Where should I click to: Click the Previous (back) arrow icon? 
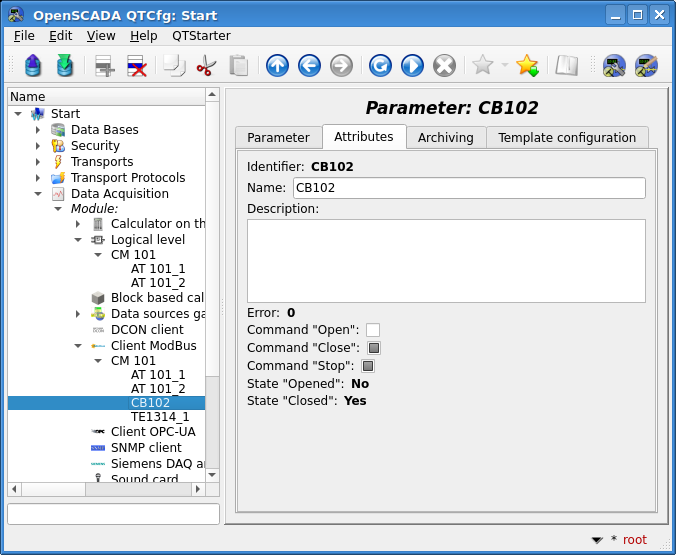pyautogui.click(x=309, y=66)
